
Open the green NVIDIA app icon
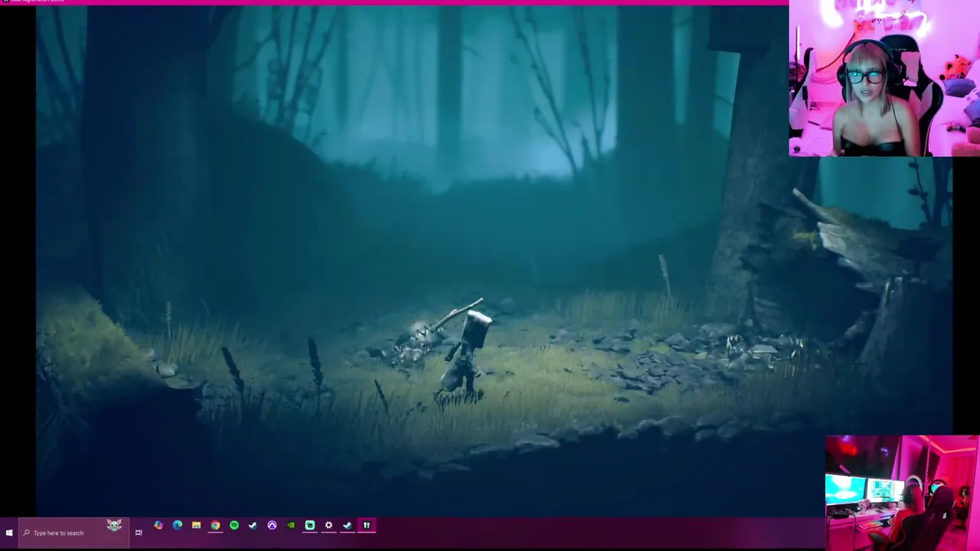pyautogui.click(x=291, y=525)
